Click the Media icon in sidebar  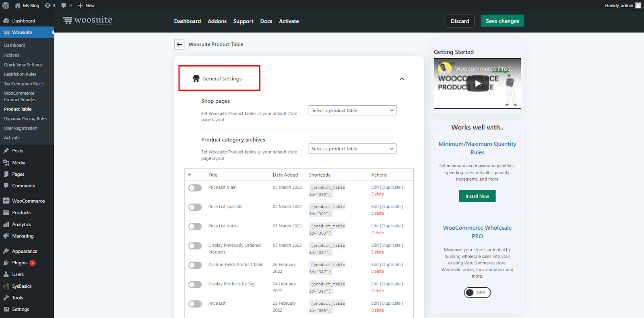(6, 162)
